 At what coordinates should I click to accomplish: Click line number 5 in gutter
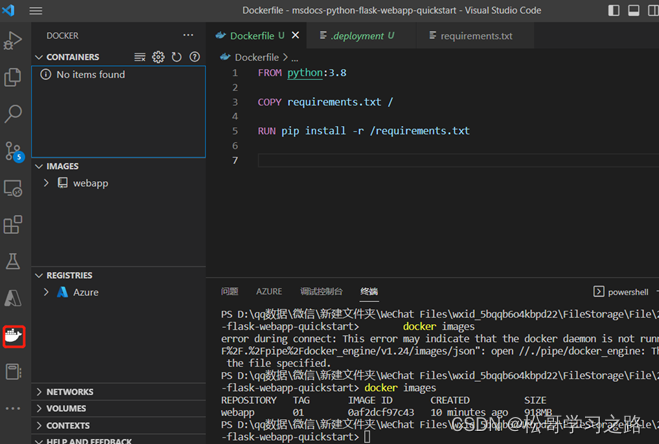(x=235, y=131)
